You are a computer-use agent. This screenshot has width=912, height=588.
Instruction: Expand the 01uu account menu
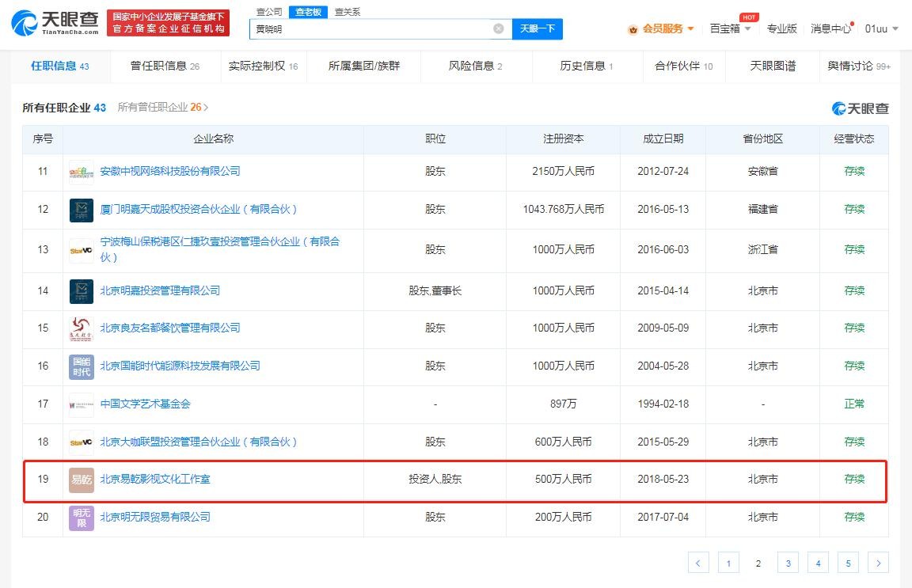(881, 28)
